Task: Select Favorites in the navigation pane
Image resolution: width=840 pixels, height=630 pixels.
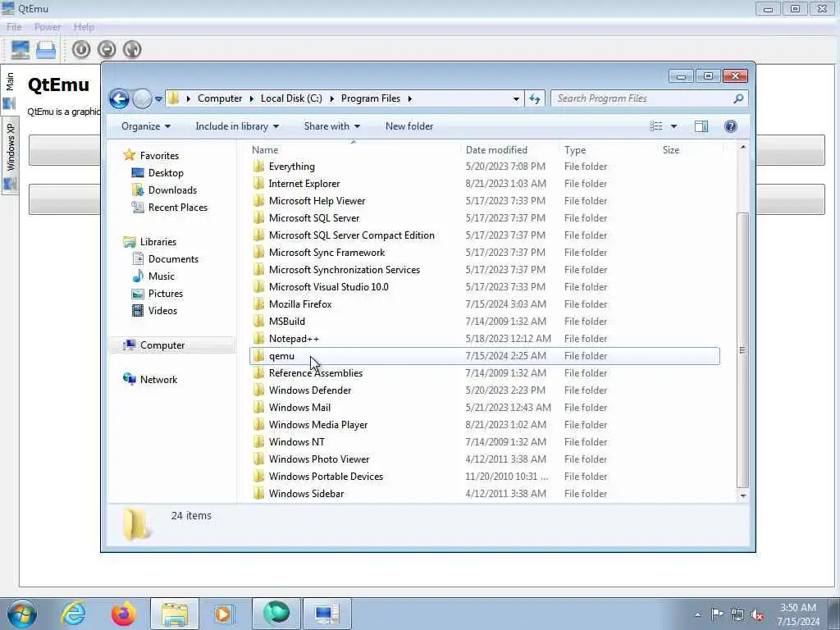Action: (x=159, y=156)
